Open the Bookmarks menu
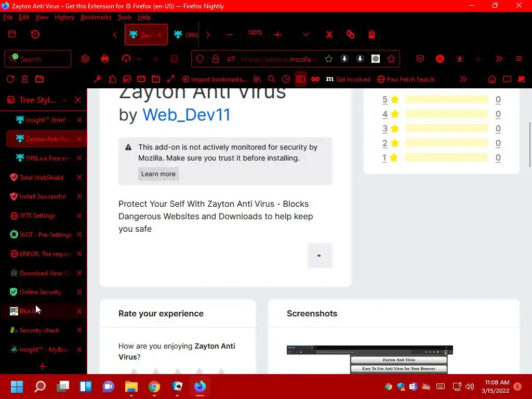 click(96, 17)
